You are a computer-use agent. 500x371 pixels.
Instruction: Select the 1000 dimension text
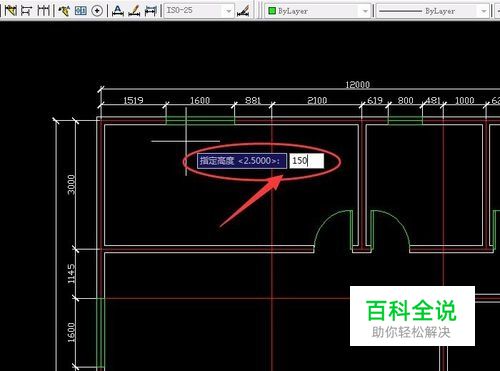click(x=465, y=100)
